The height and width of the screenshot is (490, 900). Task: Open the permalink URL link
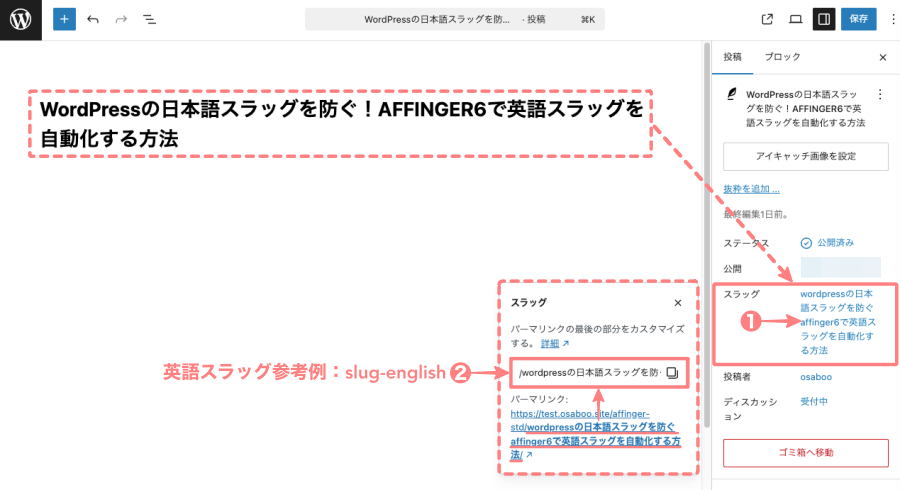click(x=595, y=434)
